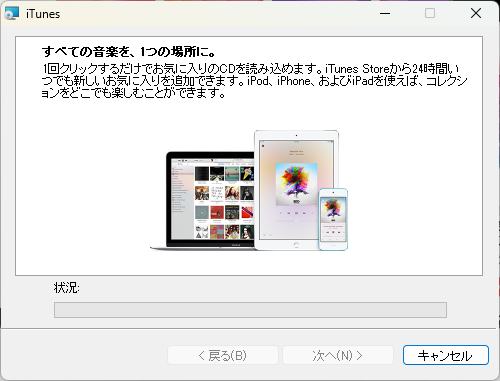
Task: Click the iPad image with colorful tree artwork
Action: pyautogui.click(x=296, y=190)
